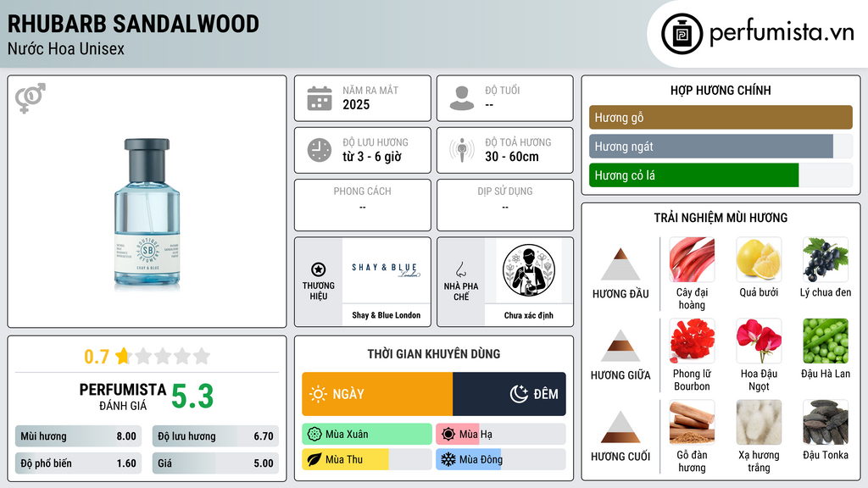Click the clock icon for Độ Lưu Hương

tap(320, 150)
